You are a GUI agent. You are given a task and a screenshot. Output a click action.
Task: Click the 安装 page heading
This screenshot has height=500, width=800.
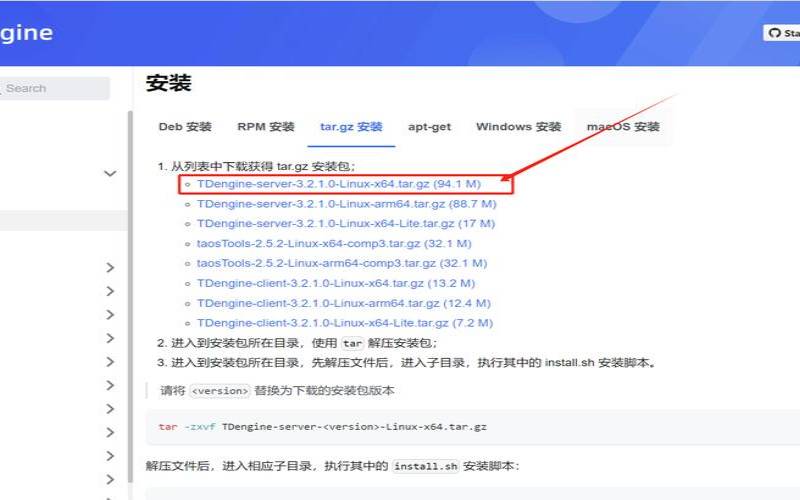(168, 83)
